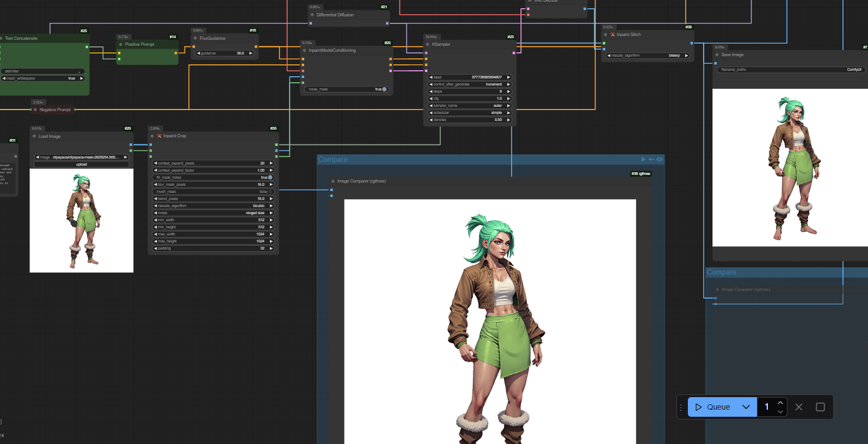Toggle noise_mask in InpaintModelConditioning
Image resolution: width=868 pixels, height=444 pixels.
(384, 89)
